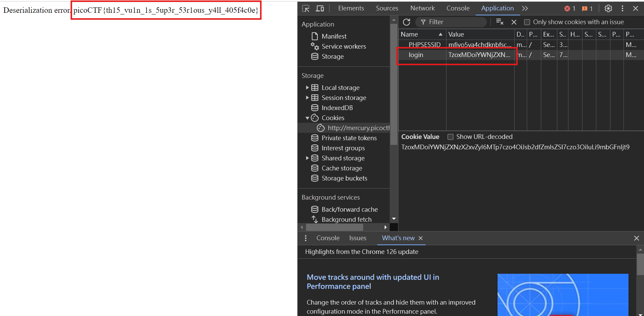This screenshot has height=316, width=644.
Task: Sort cookies by the Name column
Action: (422, 34)
